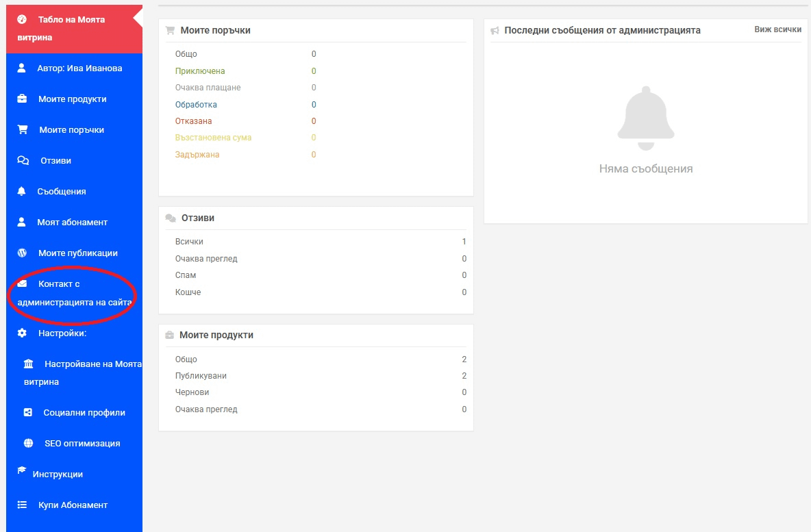Open the Моят абонамент menu item
The height and width of the screenshot is (532, 811).
(72, 222)
